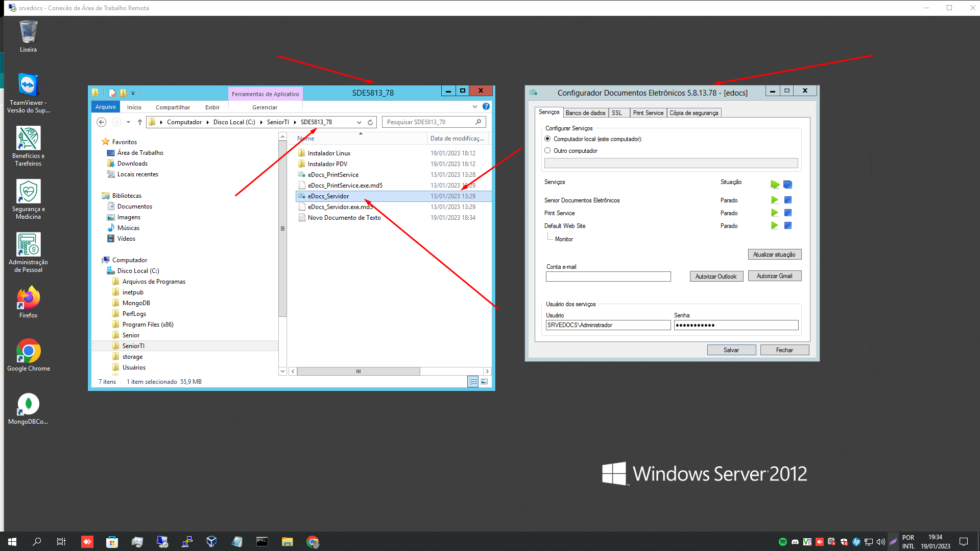The height and width of the screenshot is (551, 980).
Task: Expand breadcrumb arrow after Computador
Action: pos(208,122)
